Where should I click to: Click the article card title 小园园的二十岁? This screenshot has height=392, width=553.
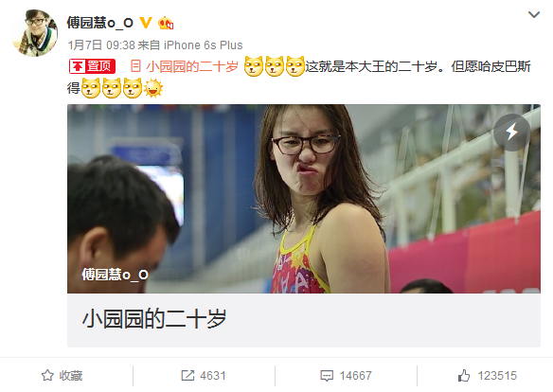pyautogui.click(x=154, y=319)
